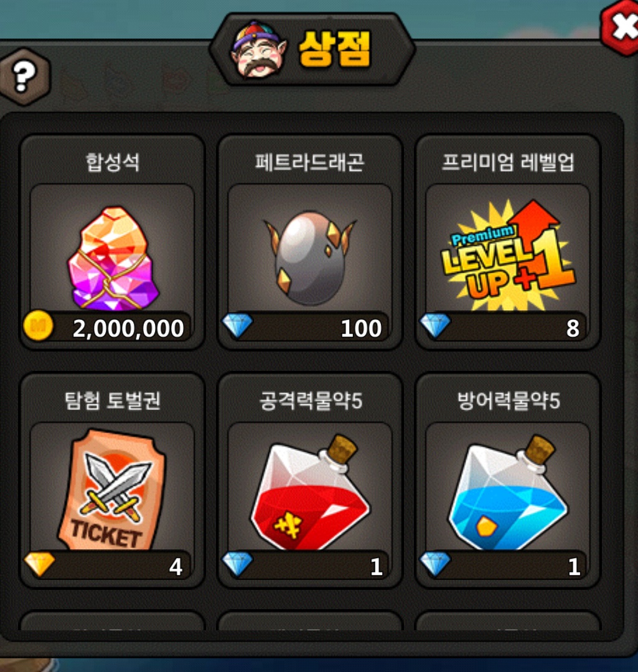Select the red 공격력물약5 potion icon
Image resolution: width=638 pixels, height=672 pixels.
pyautogui.click(x=311, y=493)
